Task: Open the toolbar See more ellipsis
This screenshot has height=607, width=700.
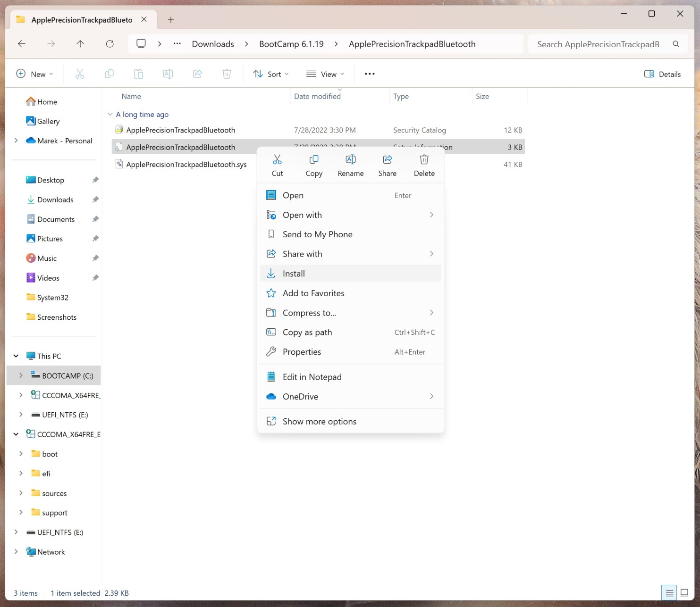Action: pyautogui.click(x=370, y=74)
